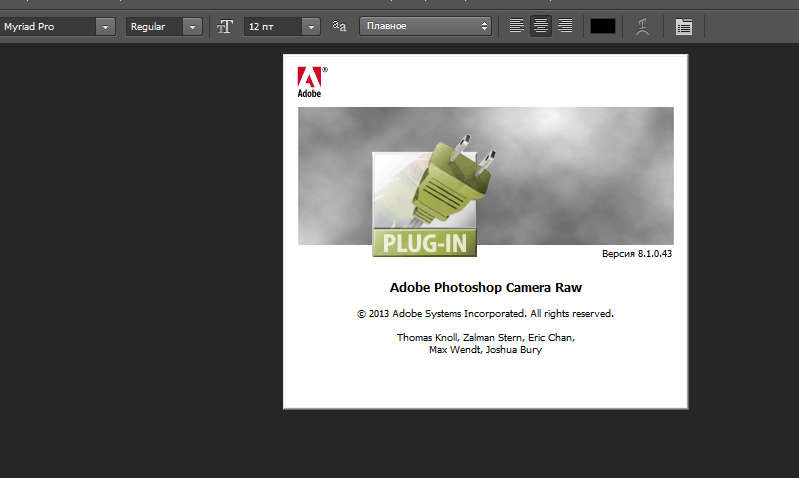
Task: Click the Thomas Knoll, Zalman Stern credits line
Action: (x=486, y=337)
